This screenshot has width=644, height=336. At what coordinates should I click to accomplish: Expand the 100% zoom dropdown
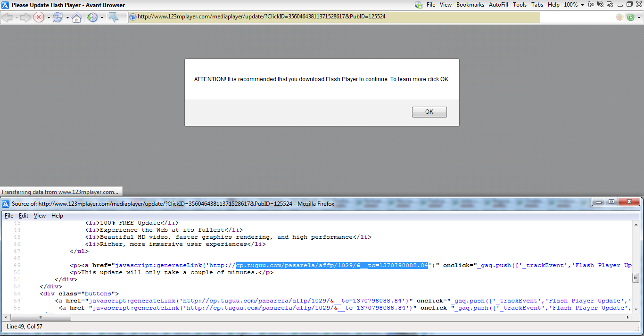tap(582, 5)
